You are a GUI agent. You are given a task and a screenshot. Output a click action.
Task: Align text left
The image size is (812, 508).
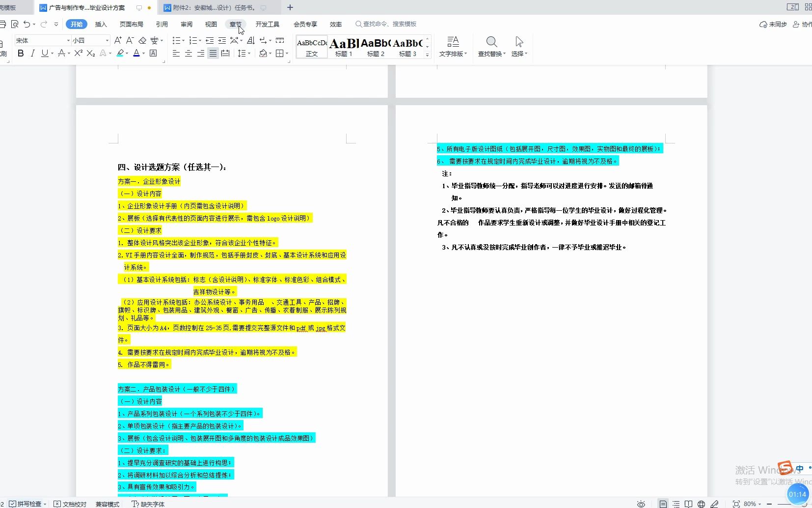pos(176,54)
